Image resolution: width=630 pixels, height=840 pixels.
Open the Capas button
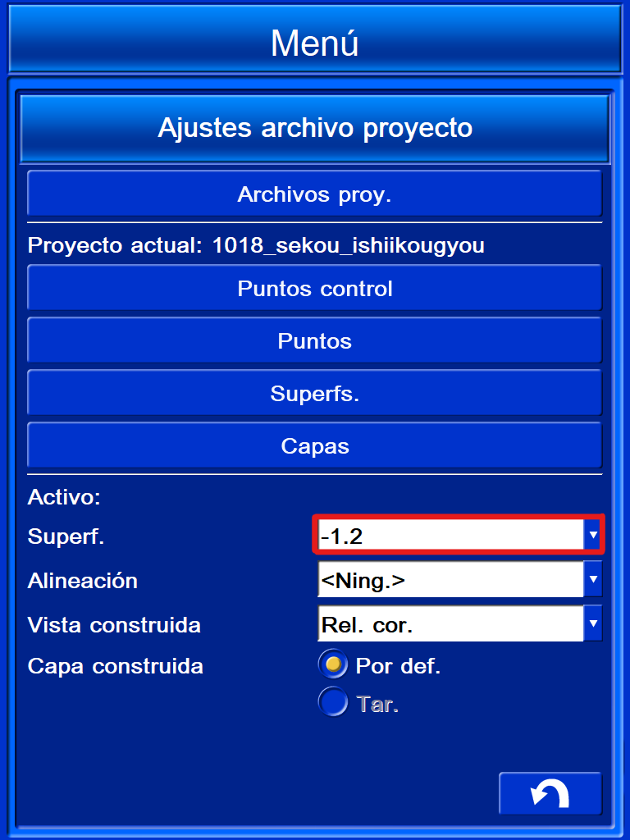tap(315, 445)
